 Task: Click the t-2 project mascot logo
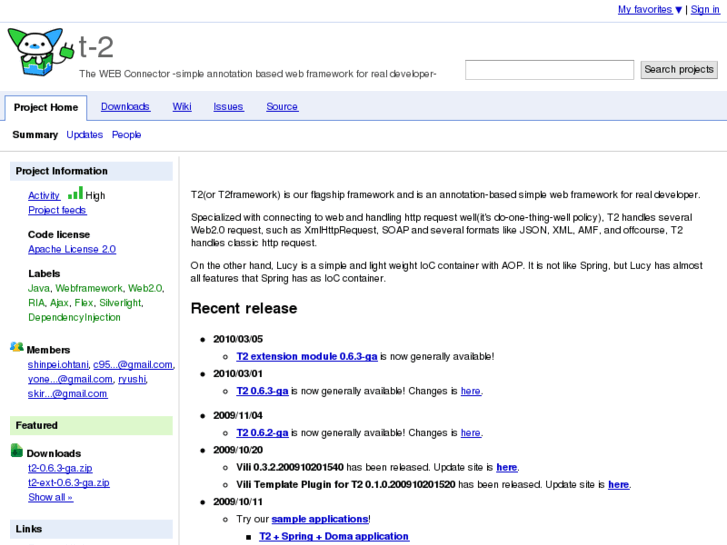click(41, 52)
